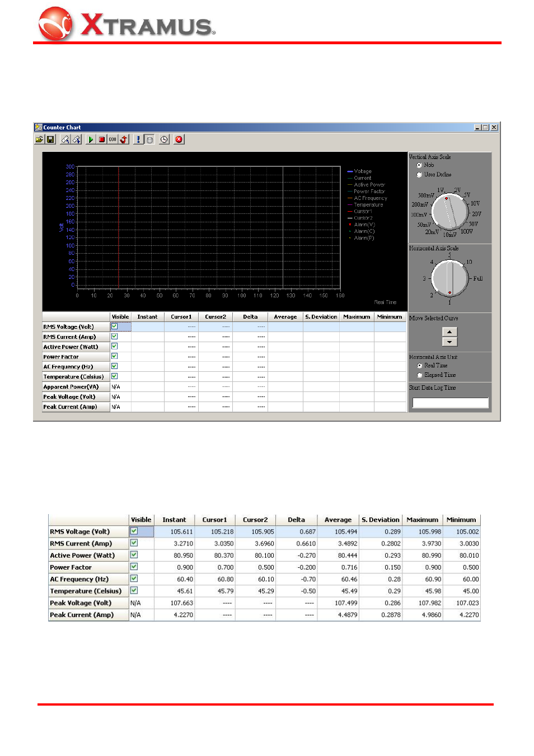Click the blue exclamation alarm icon
The width and height of the screenshot is (534, 756).
click(139, 139)
